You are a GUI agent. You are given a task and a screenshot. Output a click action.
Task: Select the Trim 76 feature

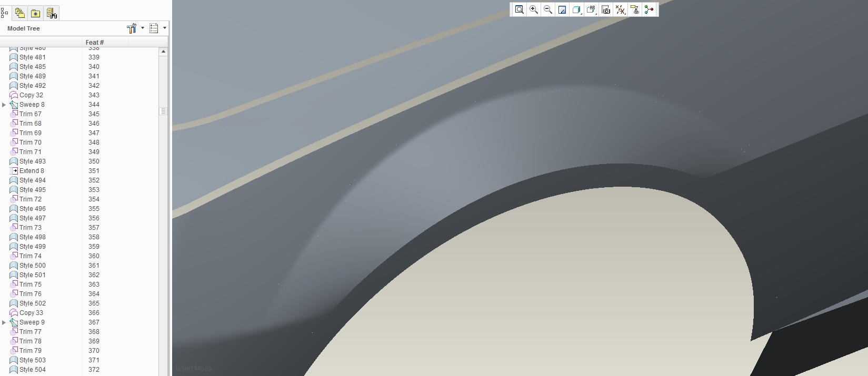(31, 294)
